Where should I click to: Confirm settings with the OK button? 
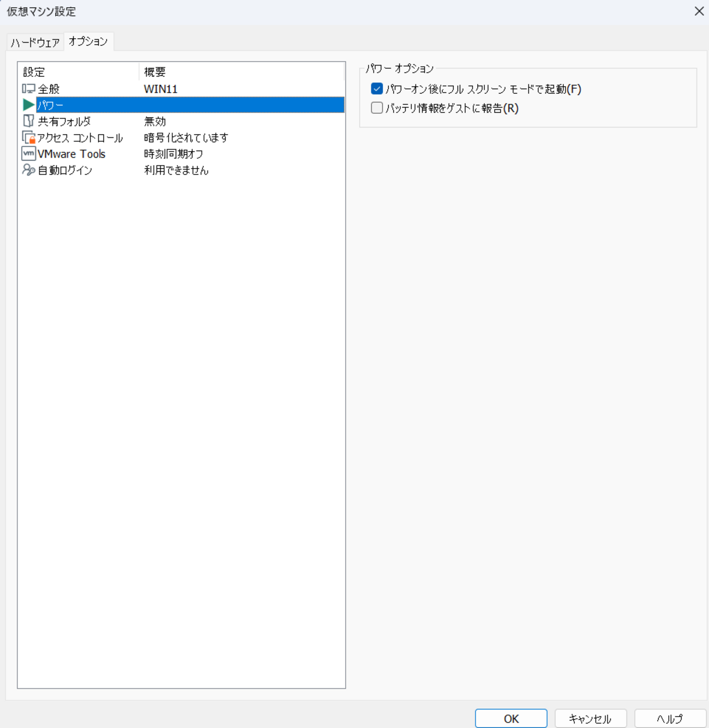coord(511,718)
